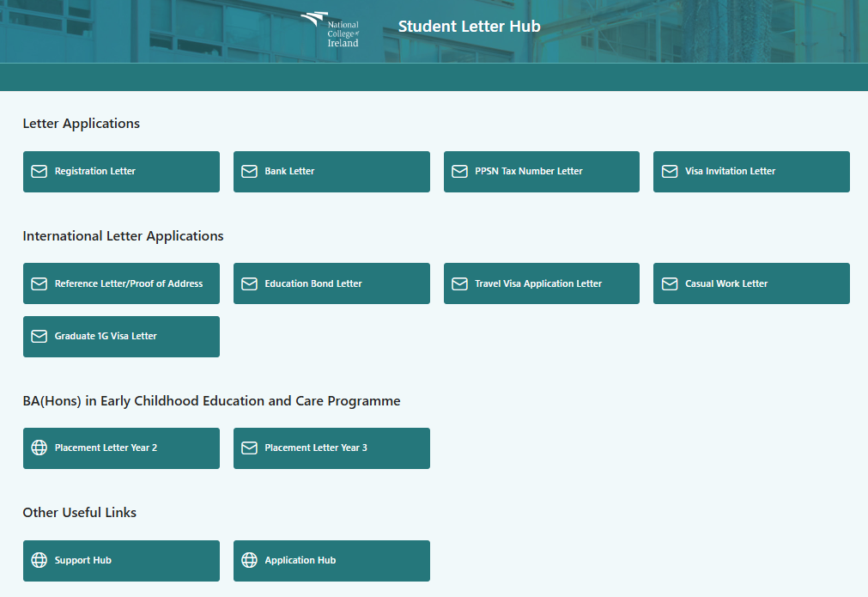Image resolution: width=868 pixels, height=597 pixels.
Task: Click the Student Letter Hub title
Action: coord(469,27)
